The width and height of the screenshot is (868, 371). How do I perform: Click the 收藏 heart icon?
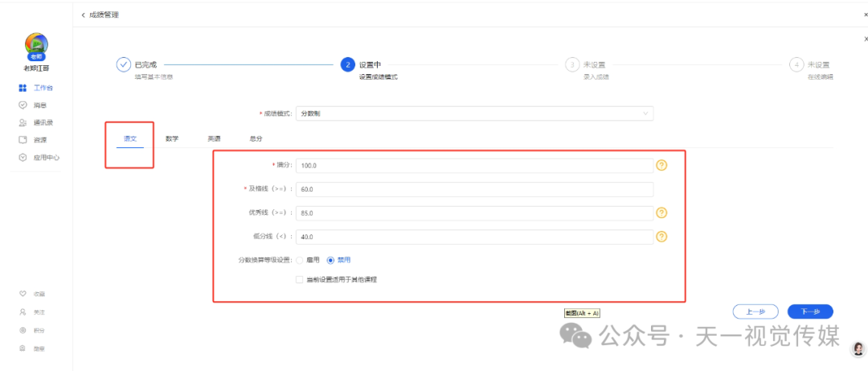[23, 294]
